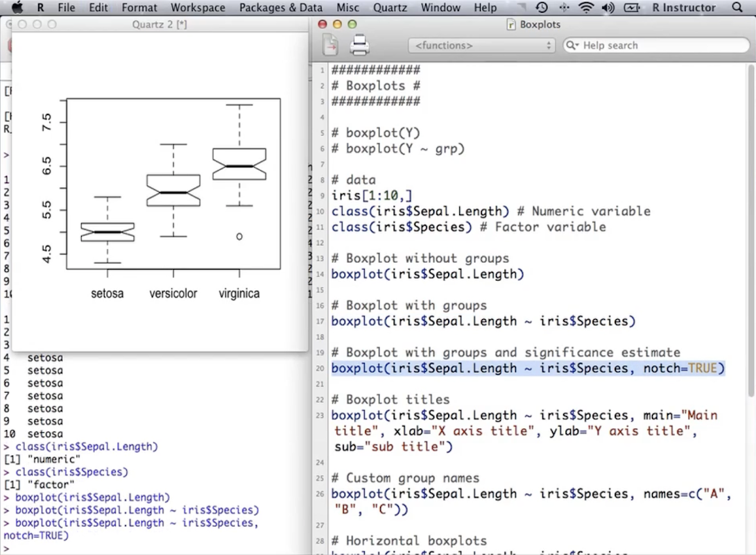Click the Wi-Fi status icon

coord(586,8)
